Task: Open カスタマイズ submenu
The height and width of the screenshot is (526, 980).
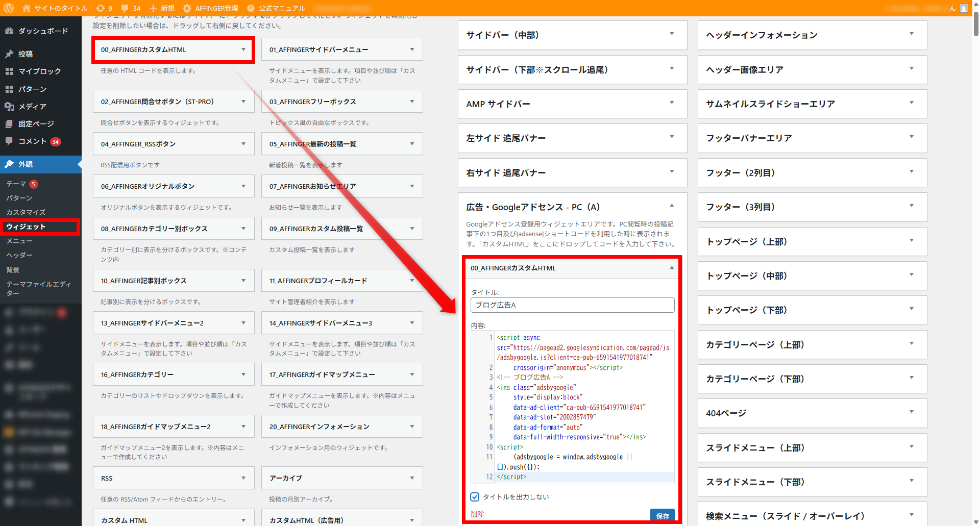Action: pos(26,212)
